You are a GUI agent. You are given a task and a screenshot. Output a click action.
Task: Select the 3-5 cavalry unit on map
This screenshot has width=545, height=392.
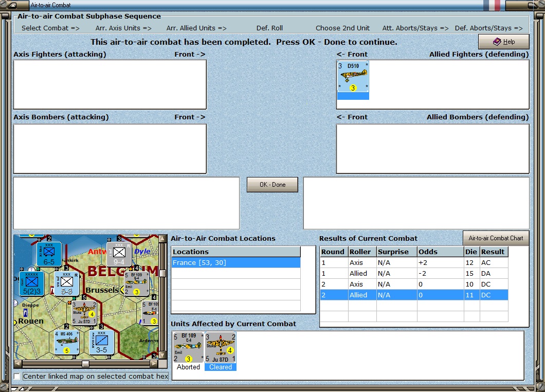pyautogui.click(x=101, y=342)
